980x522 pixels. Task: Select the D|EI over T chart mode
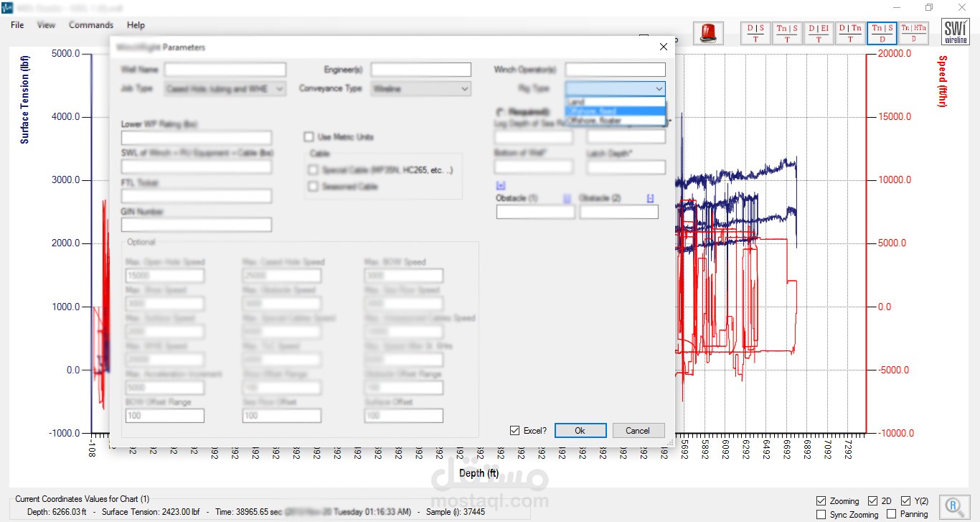point(819,34)
